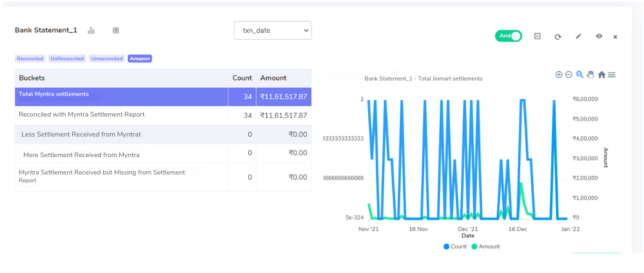The width and height of the screenshot is (644, 273).
Task: Toggle visibility with the eye icon
Action: point(599,37)
